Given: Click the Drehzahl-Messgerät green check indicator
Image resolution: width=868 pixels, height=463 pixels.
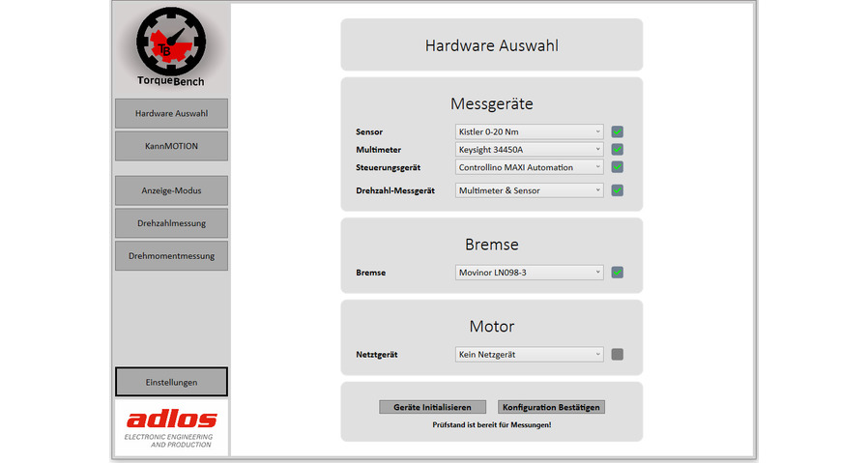Looking at the screenshot, I should (617, 190).
